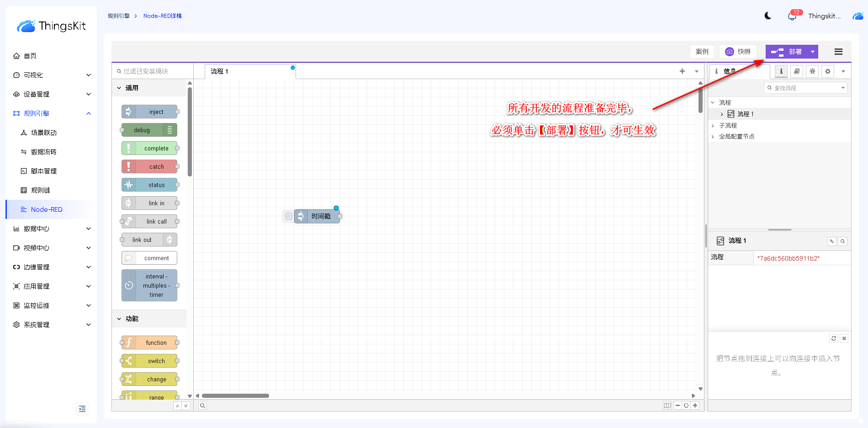Viewport: 868px width, 428px height.
Task: Click the 快照 snapshot button
Action: pyautogui.click(x=738, y=52)
